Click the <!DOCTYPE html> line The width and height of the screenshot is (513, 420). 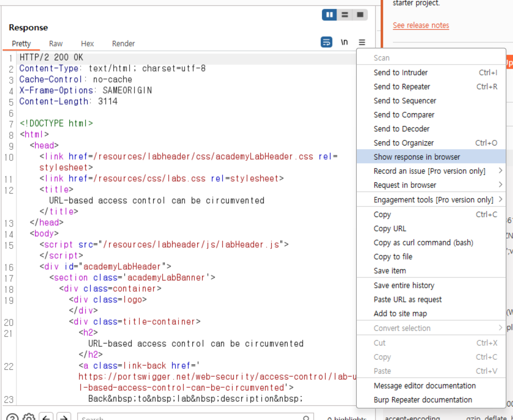56,123
